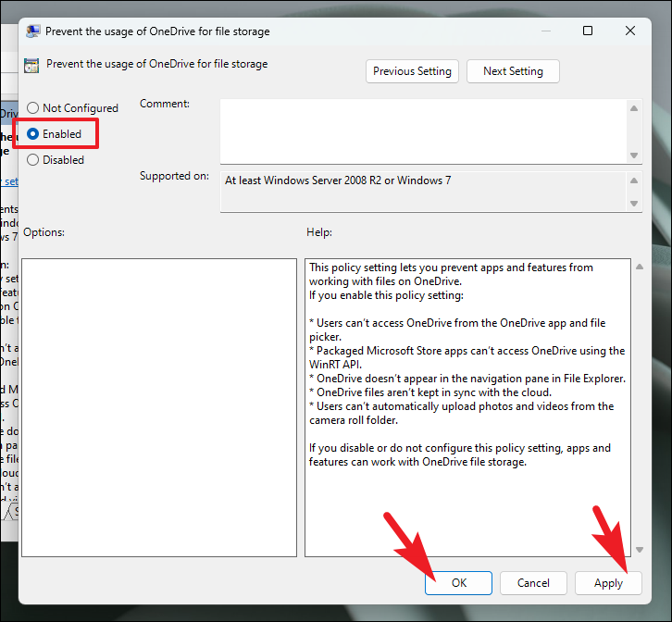The width and height of the screenshot is (672, 622).
Task: Click the 'Help:' label
Action: pos(319,232)
